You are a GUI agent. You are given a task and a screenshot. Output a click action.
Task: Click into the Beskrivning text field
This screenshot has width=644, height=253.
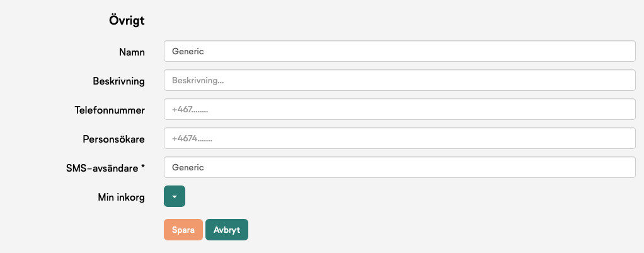400,80
